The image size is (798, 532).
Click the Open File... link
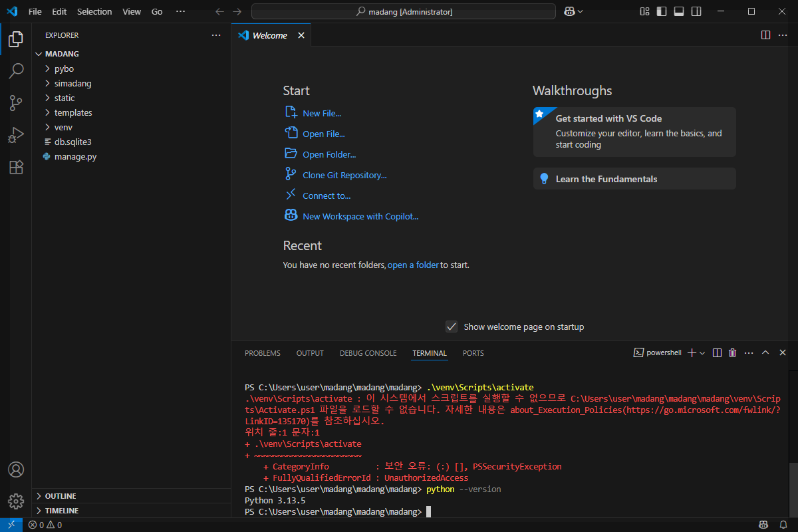coord(315,134)
